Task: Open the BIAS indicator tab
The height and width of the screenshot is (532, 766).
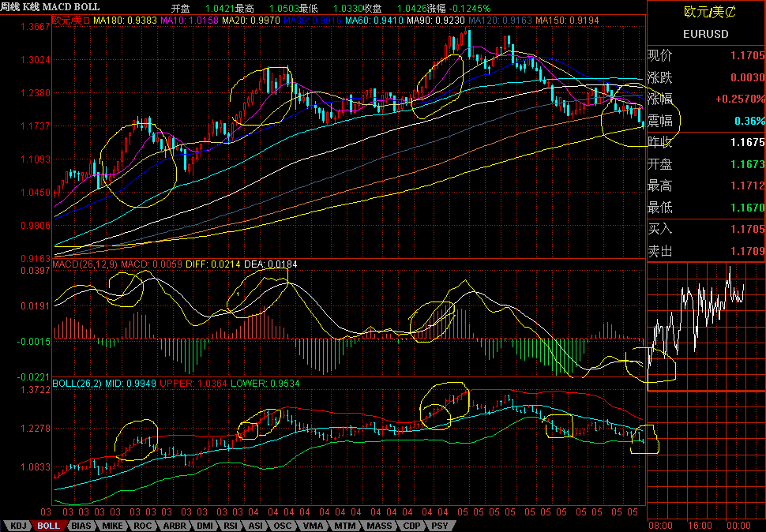Action: click(x=81, y=526)
